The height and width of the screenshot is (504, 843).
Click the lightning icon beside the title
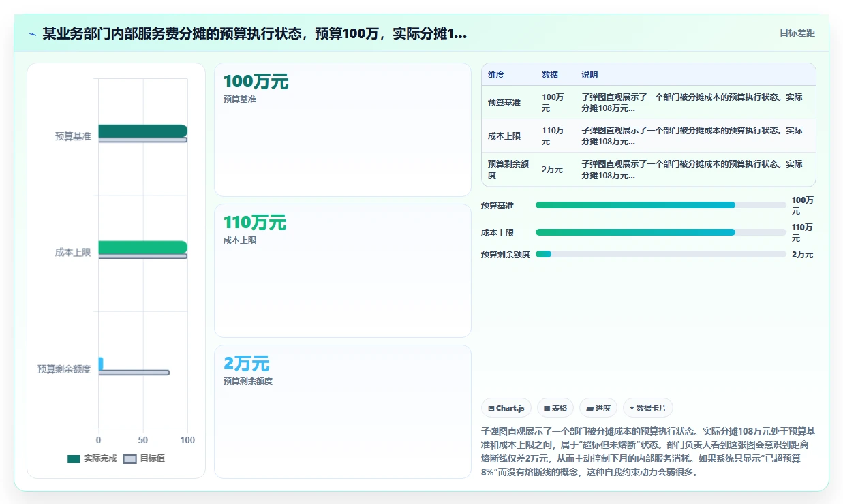coord(32,33)
